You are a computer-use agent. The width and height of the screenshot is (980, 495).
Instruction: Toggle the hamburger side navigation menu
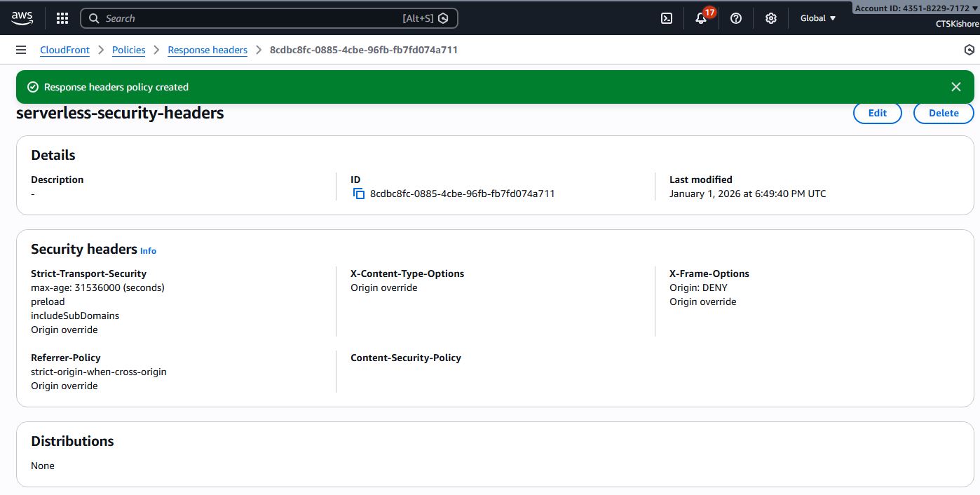pos(21,50)
